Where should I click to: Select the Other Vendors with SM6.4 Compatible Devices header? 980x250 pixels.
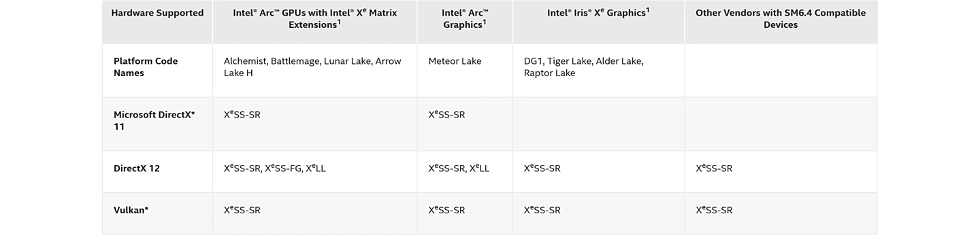(781, 18)
